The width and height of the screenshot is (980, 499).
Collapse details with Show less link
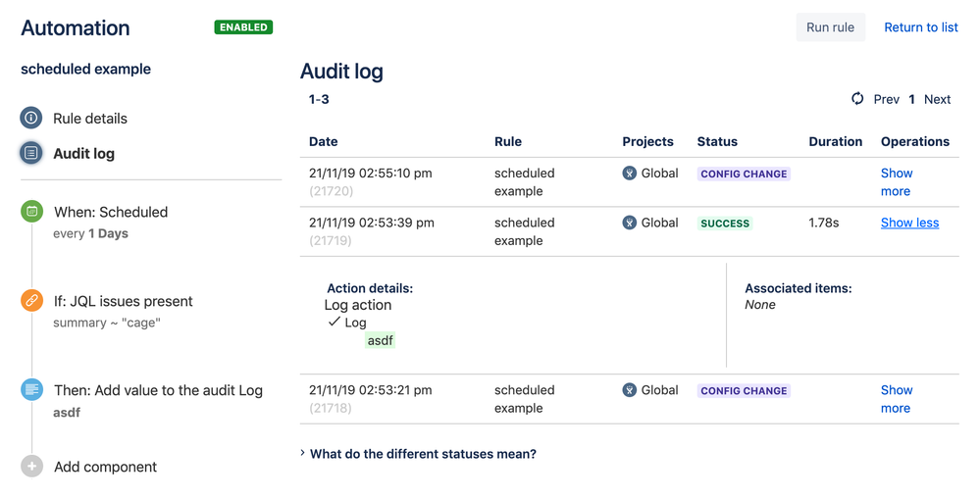coord(909,223)
